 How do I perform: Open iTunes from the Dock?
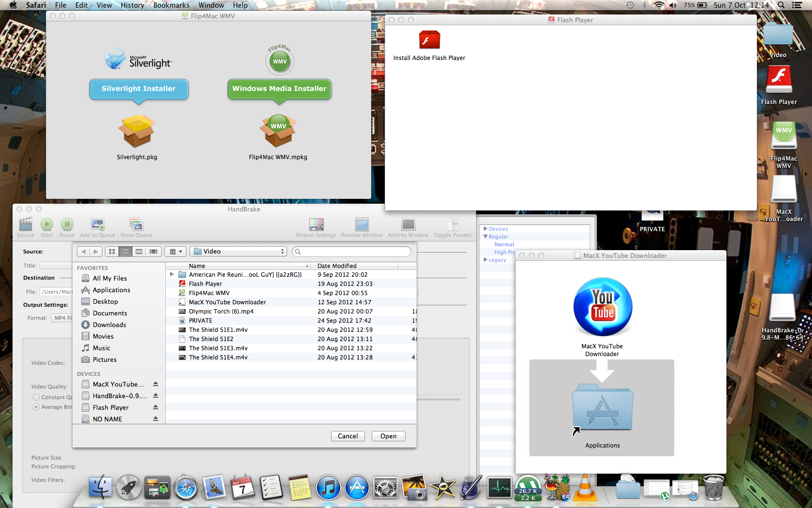(328, 488)
